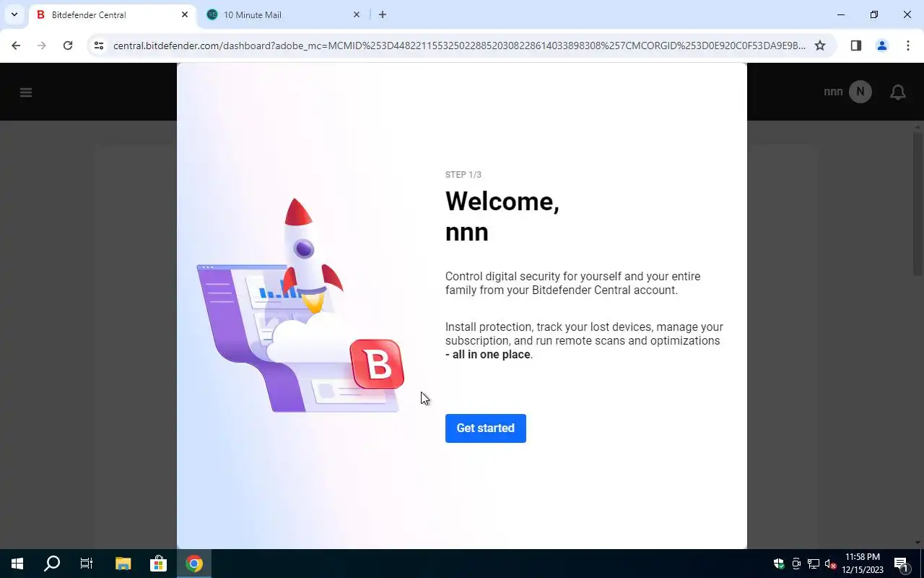Open the notifications bell icon
The width and height of the screenshot is (924, 578).
(898, 92)
